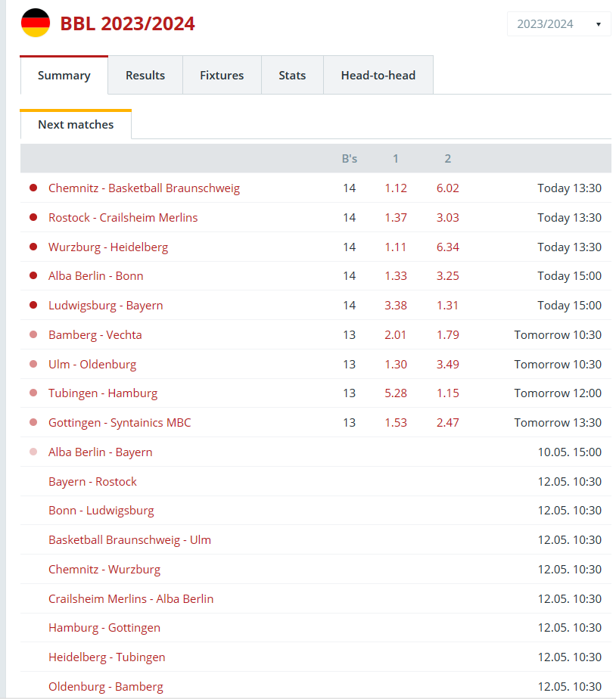Click home odds 2.01 for Bamberg
The width and height of the screenshot is (616, 699).
coord(396,335)
